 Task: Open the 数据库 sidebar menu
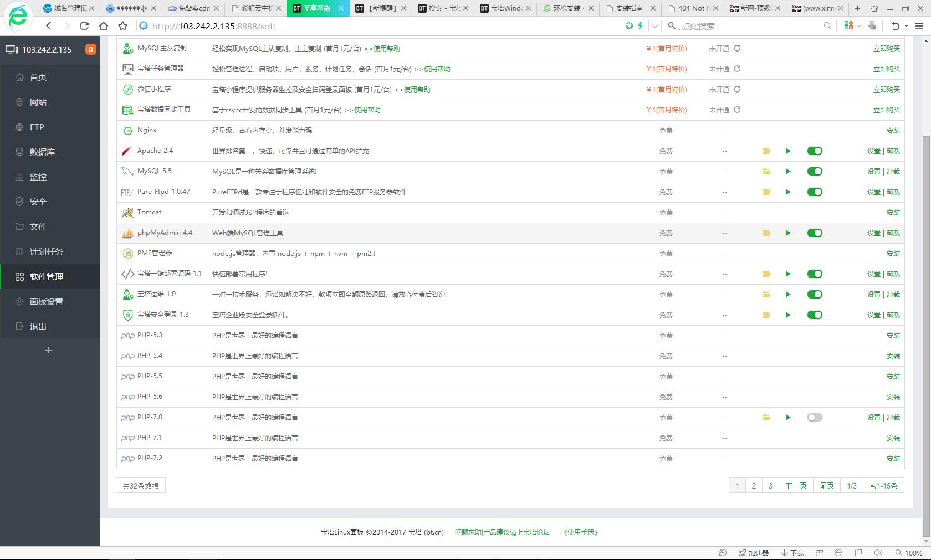pyautogui.click(x=50, y=152)
